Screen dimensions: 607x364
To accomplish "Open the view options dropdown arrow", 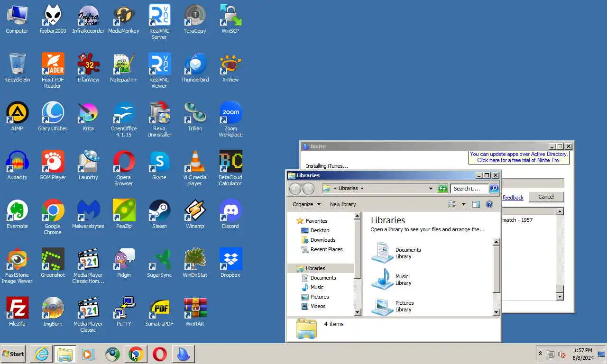I will pyautogui.click(x=463, y=204).
